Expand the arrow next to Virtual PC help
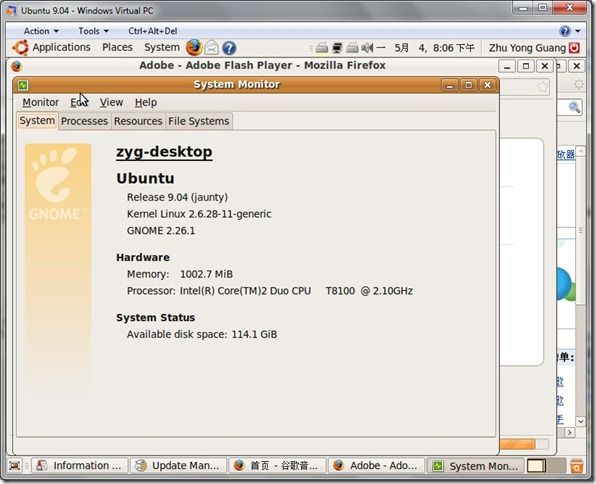596x484 pixels. click(x=578, y=31)
